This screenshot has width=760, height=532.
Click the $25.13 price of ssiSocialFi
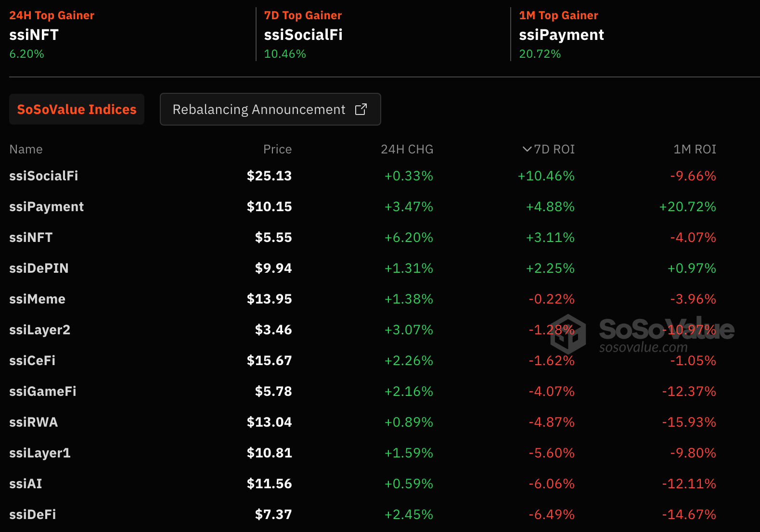point(270,176)
